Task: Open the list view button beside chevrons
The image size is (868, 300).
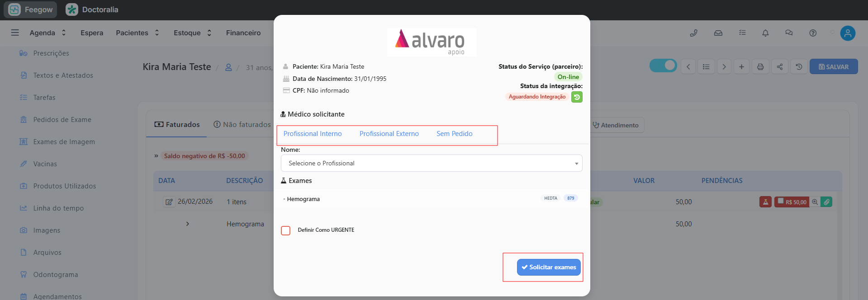Action: point(706,67)
